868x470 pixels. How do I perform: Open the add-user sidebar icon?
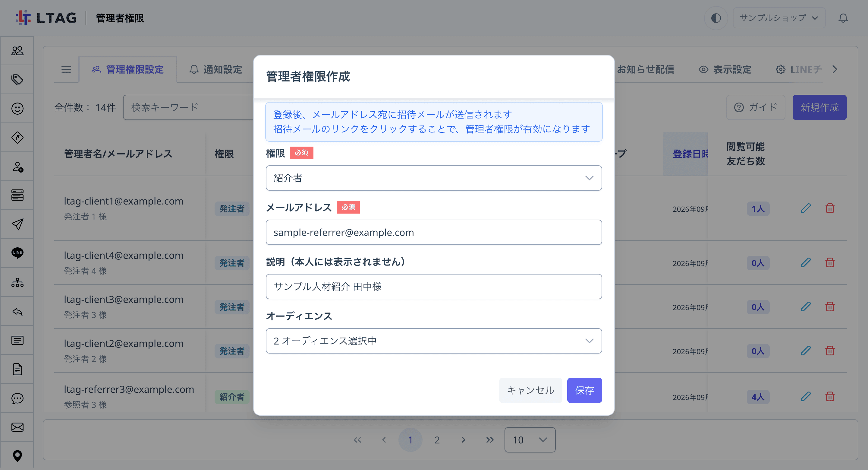17,167
